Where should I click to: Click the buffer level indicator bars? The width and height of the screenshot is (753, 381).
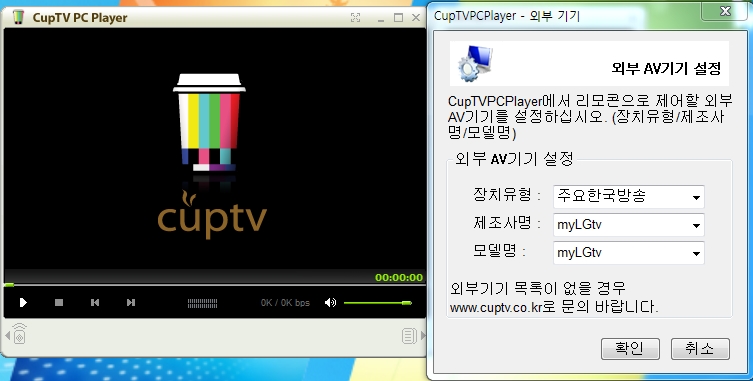click(x=202, y=303)
